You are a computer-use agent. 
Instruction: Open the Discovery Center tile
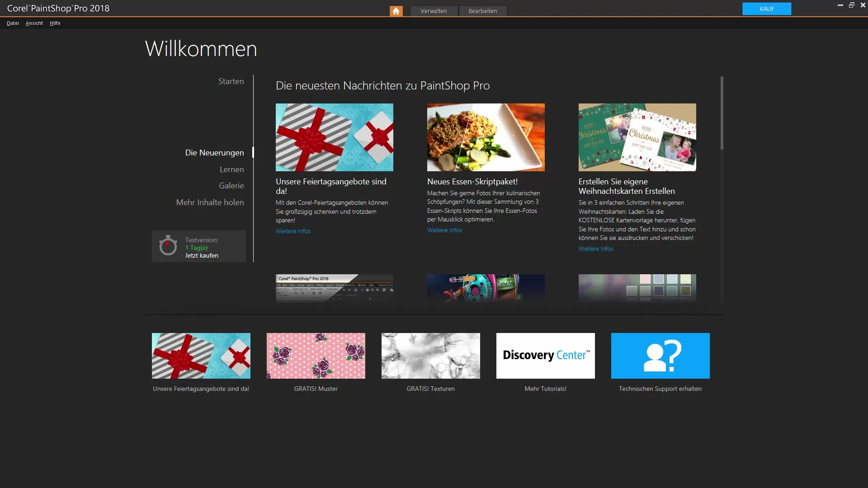545,356
